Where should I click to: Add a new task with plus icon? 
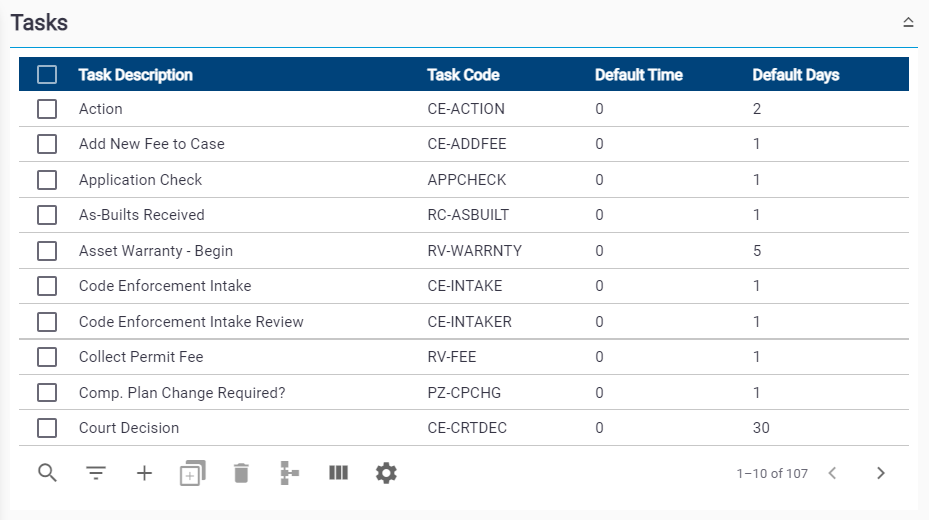click(144, 473)
